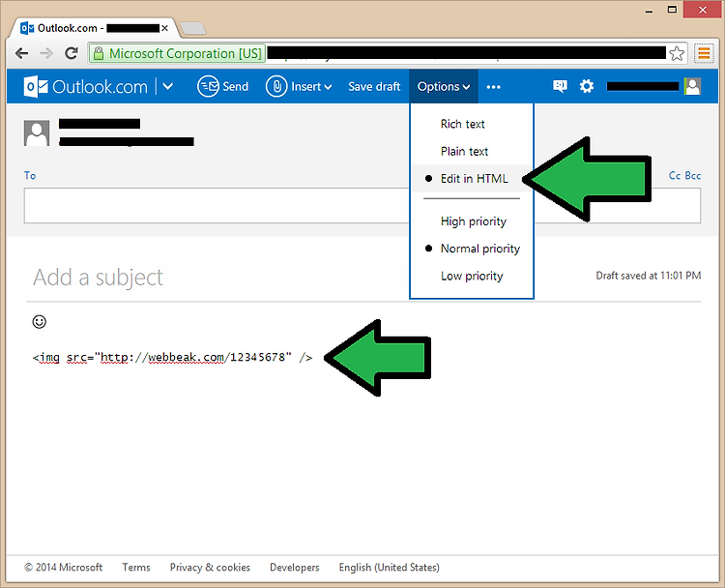Click the © 2014 Microsoft footer link

click(64, 567)
